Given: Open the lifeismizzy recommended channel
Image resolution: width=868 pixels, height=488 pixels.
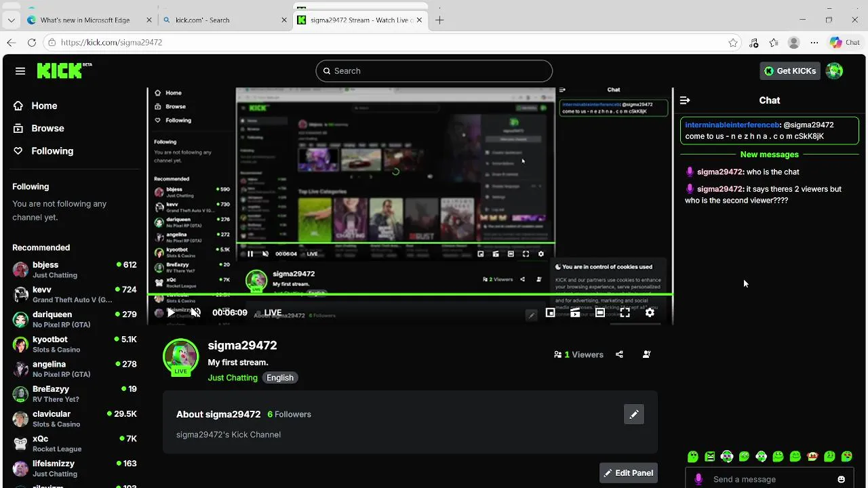Looking at the screenshot, I should (x=75, y=468).
